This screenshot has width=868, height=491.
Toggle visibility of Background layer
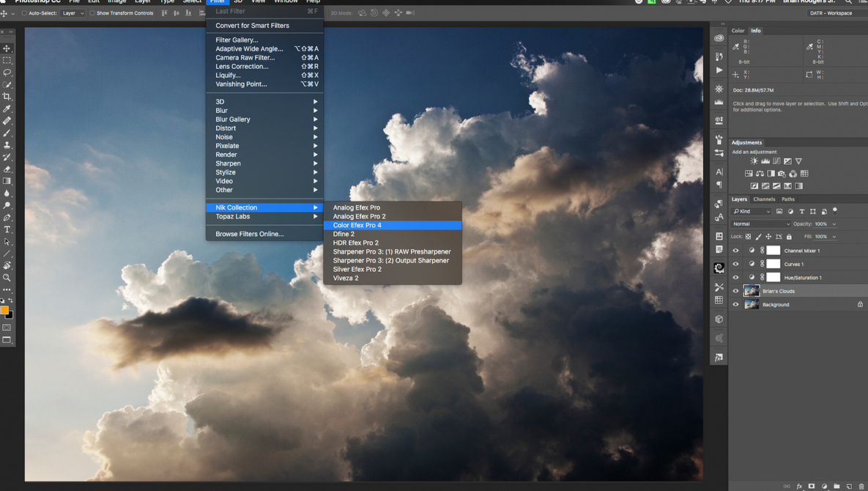coord(736,304)
